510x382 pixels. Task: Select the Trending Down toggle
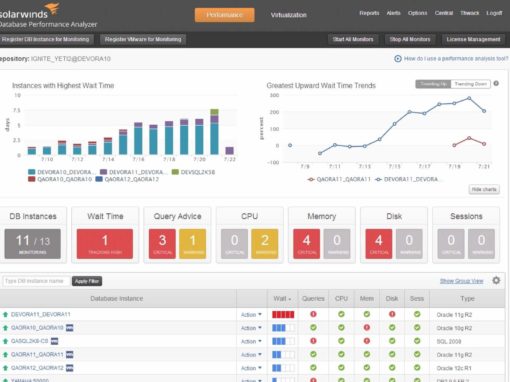pos(470,84)
